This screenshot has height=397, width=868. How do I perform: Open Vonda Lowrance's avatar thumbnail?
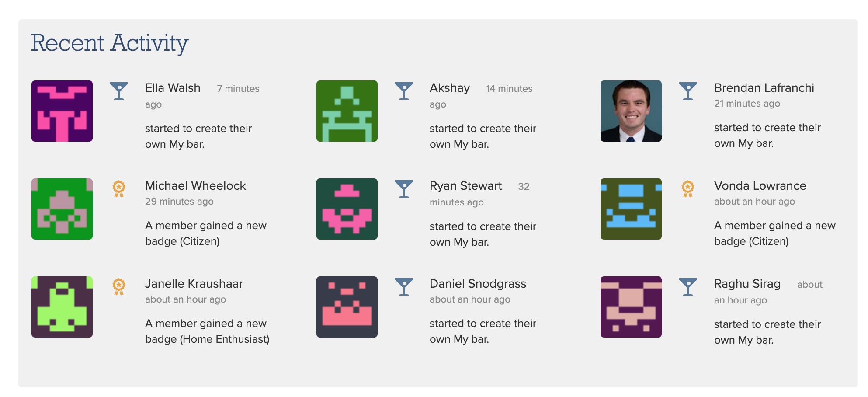[x=631, y=209]
